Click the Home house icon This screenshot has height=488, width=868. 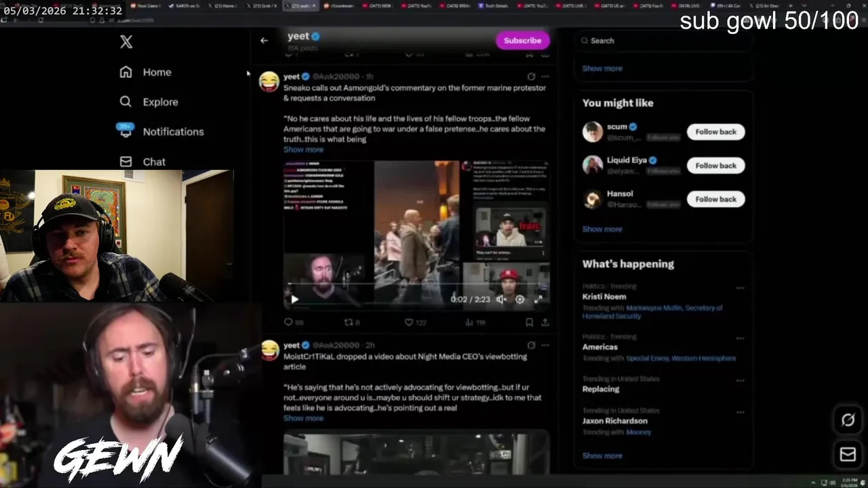tap(125, 72)
